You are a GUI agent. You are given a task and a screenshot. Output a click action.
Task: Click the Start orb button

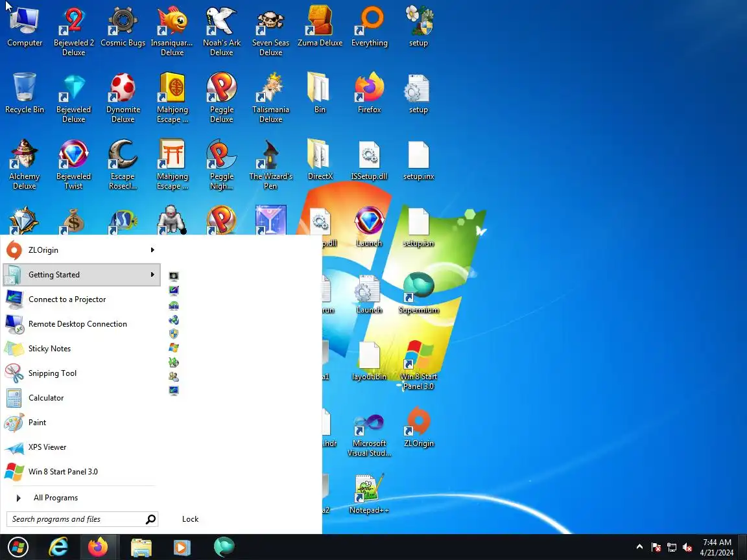click(x=18, y=547)
